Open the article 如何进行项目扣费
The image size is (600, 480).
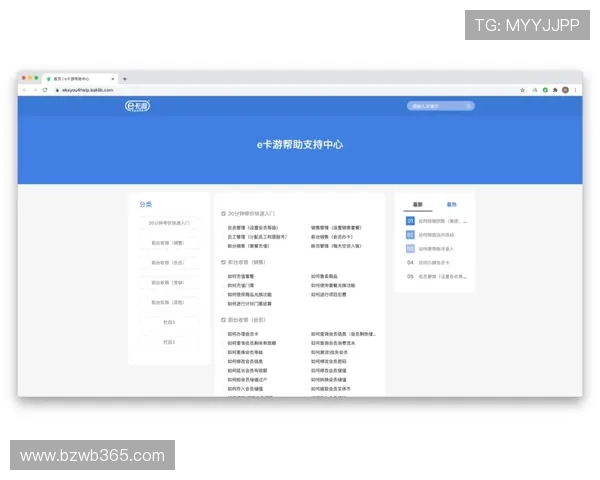(329, 295)
